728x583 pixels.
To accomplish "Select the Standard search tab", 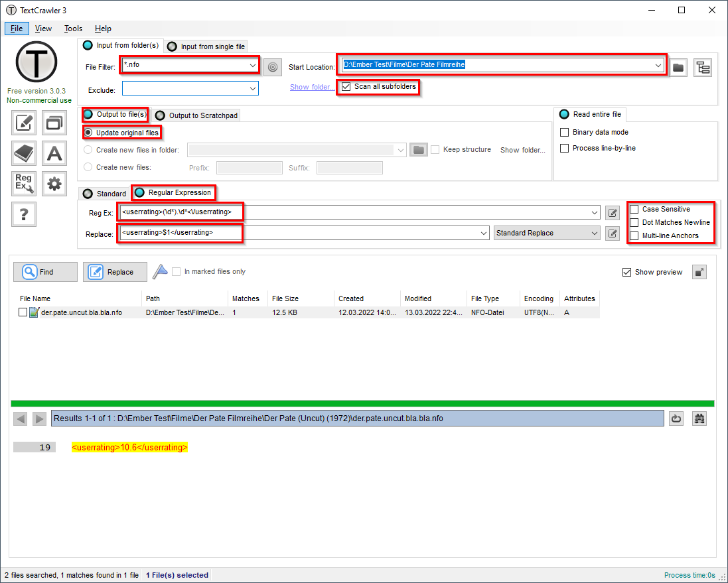I will [x=104, y=194].
